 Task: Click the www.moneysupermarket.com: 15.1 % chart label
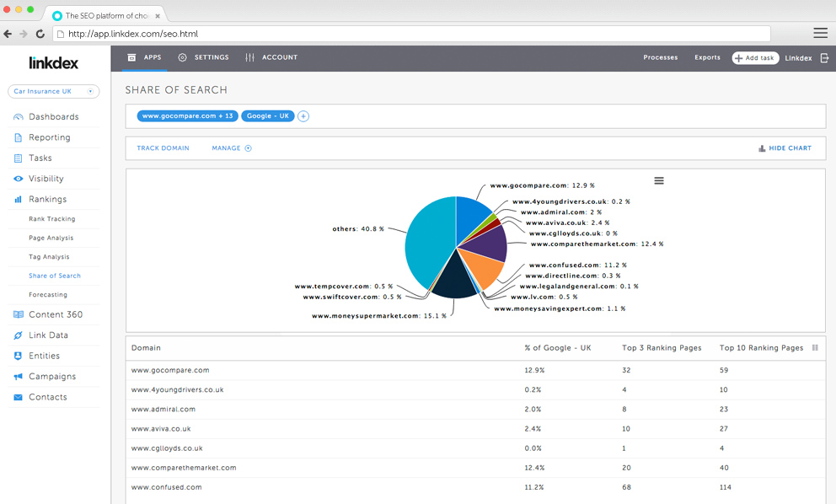(x=379, y=316)
